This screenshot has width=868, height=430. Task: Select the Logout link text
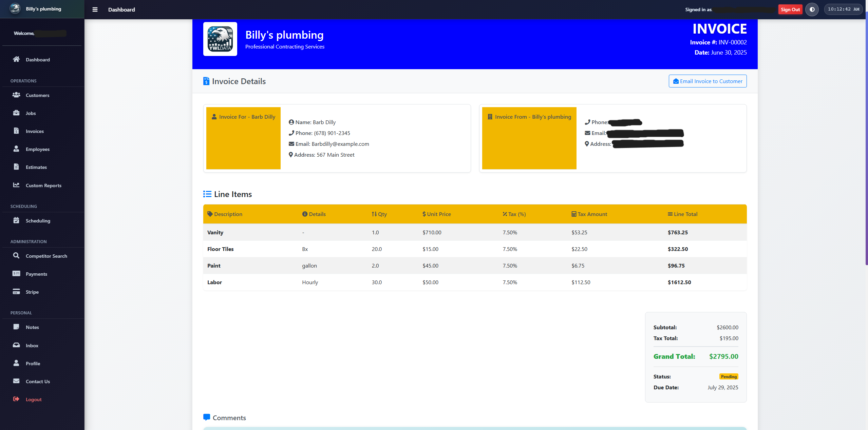pyautogui.click(x=34, y=399)
